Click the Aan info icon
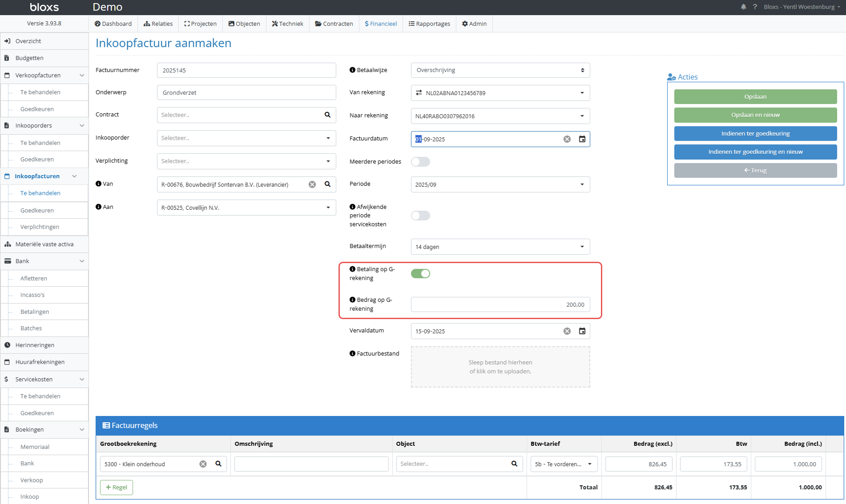The image size is (846, 504). click(98, 207)
